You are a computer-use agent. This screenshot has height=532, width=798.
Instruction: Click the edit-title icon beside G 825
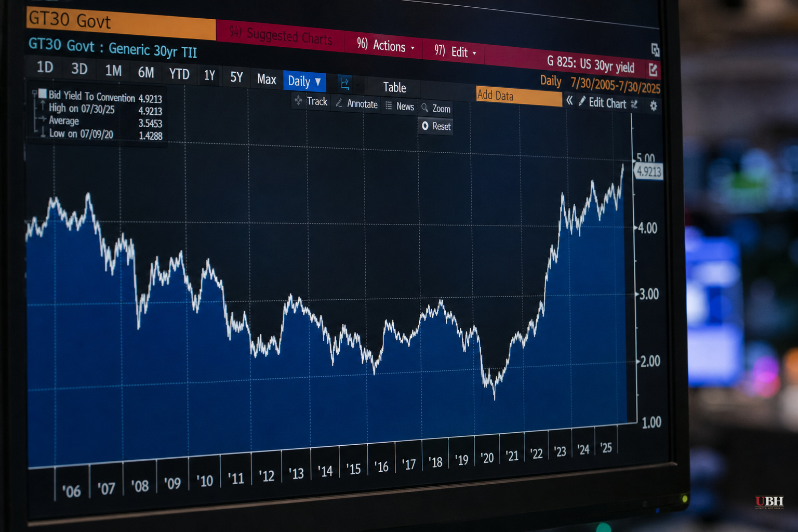coord(653,69)
